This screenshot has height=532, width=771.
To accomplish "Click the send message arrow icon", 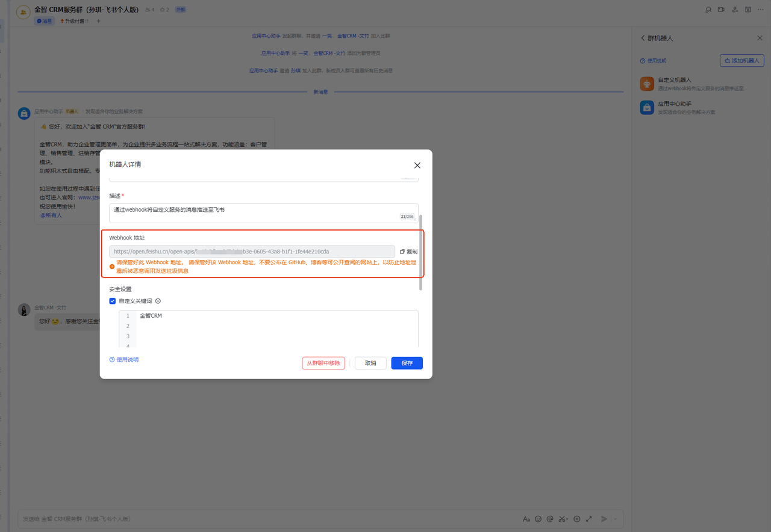I will [604, 519].
